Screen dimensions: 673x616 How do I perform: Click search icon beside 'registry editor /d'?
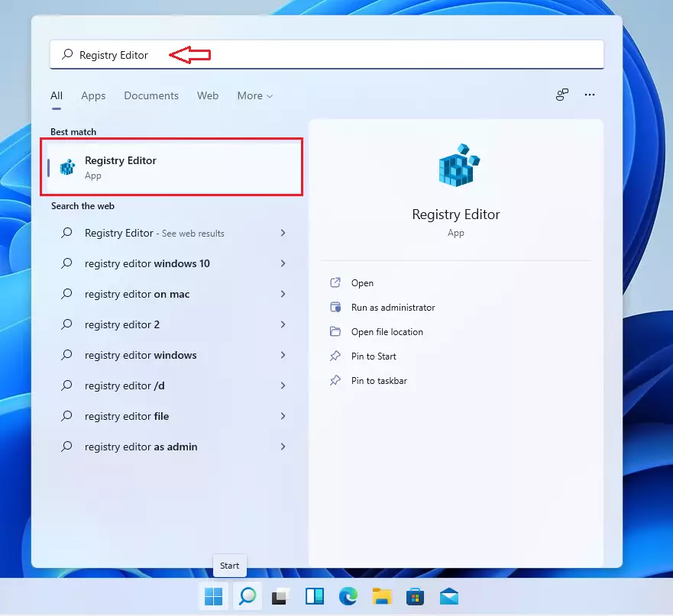coord(66,385)
